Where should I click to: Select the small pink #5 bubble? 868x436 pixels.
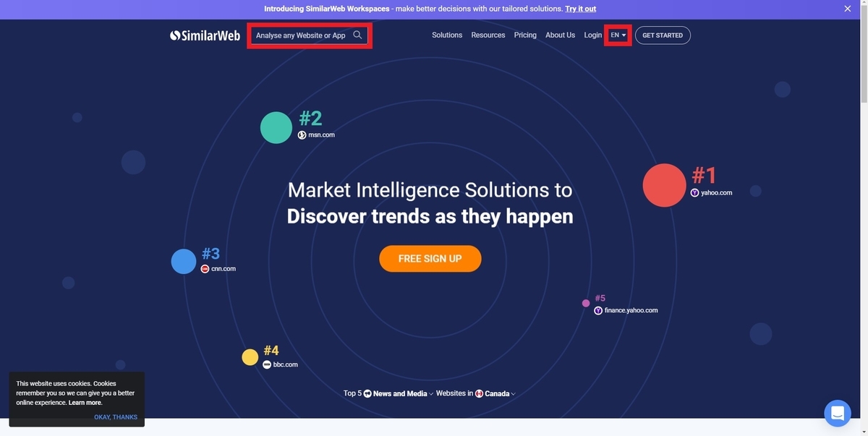coord(586,303)
